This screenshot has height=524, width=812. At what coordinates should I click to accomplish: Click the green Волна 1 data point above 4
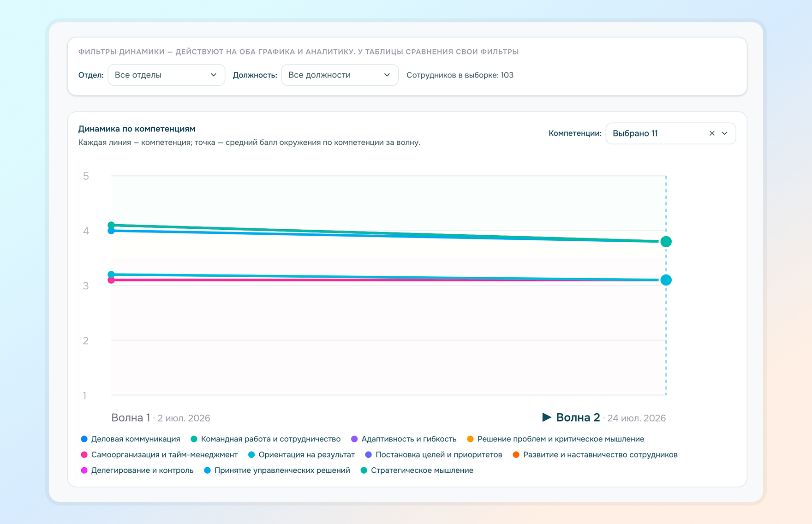click(x=111, y=225)
